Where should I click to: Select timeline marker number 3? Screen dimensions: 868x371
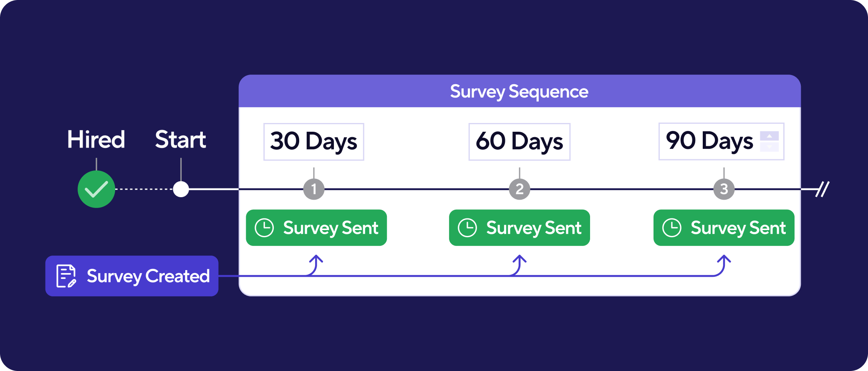(724, 189)
